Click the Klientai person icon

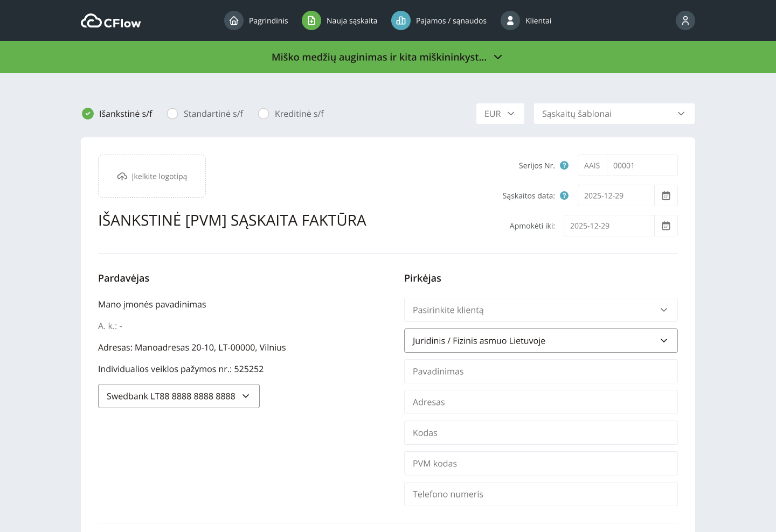pos(510,20)
